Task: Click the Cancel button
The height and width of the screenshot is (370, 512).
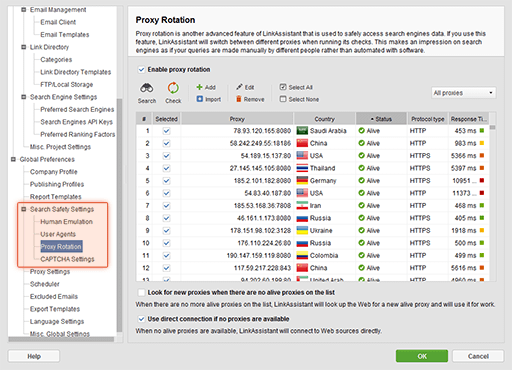Action: 478,356
